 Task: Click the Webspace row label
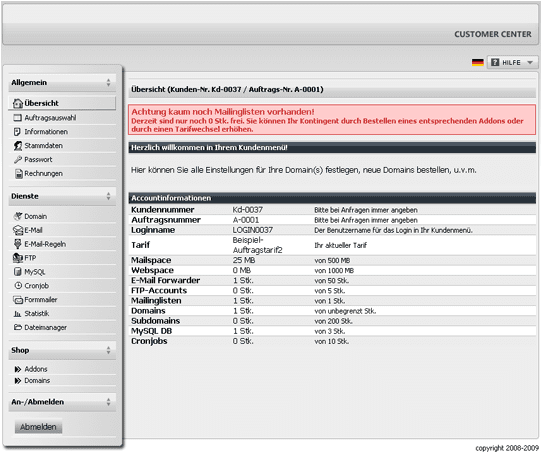click(152, 270)
